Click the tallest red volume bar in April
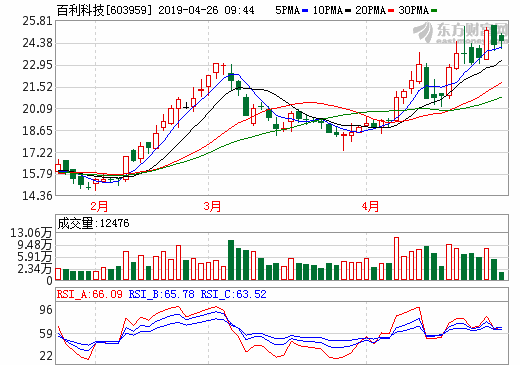 click(x=396, y=258)
